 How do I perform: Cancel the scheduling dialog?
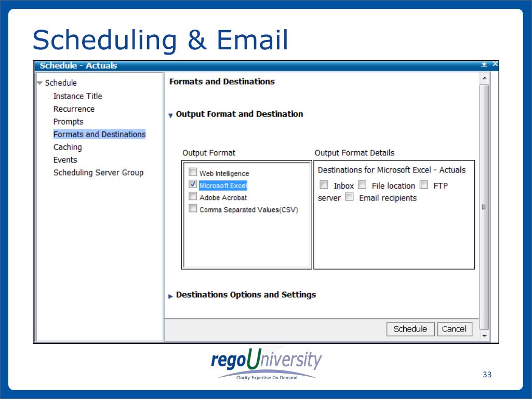[x=455, y=329]
